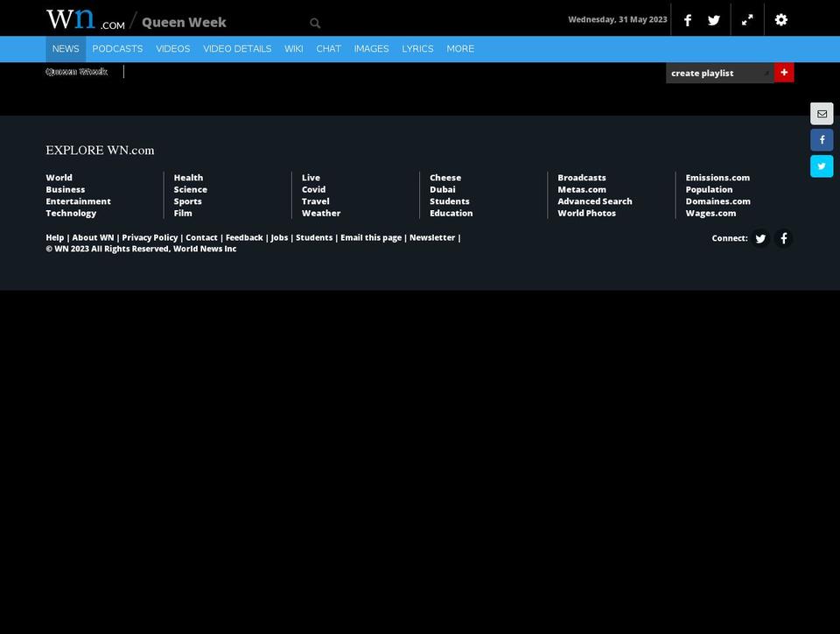Open the Jobs link
The width and height of the screenshot is (840, 634).
click(x=279, y=237)
